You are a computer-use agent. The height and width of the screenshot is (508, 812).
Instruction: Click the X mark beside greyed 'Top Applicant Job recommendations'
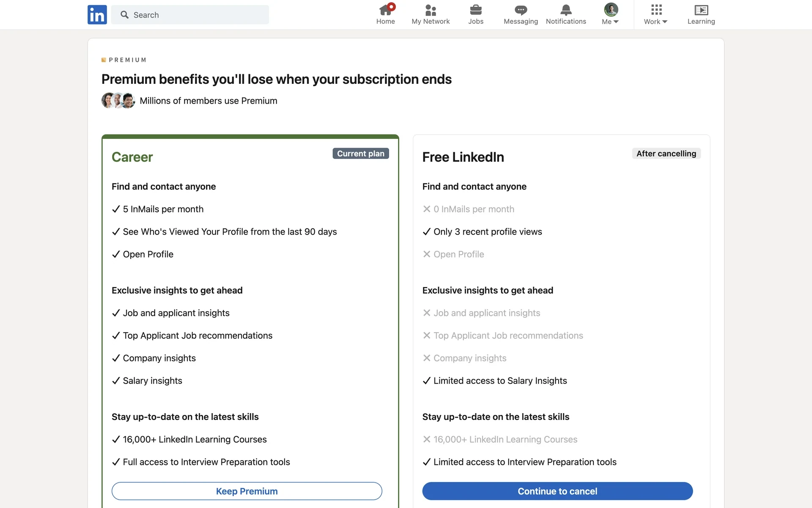427,335
